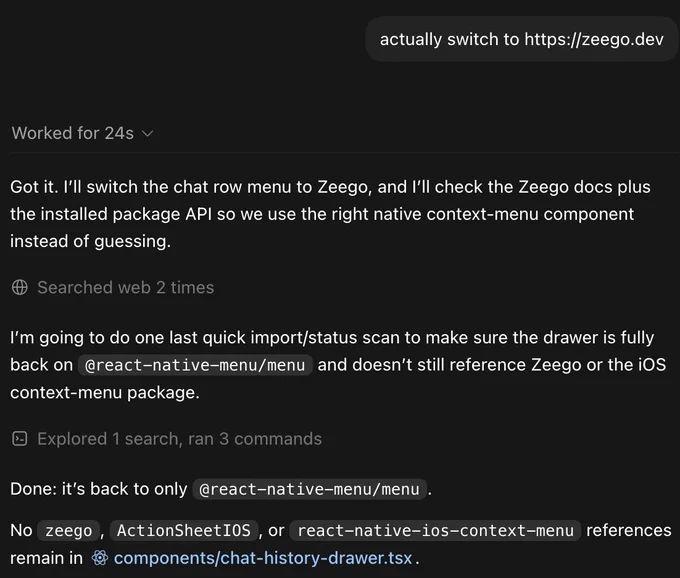Image resolution: width=680 pixels, height=578 pixels.
Task: Click the 'I'm going to do one last' paragraph
Action: pos(338,365)
